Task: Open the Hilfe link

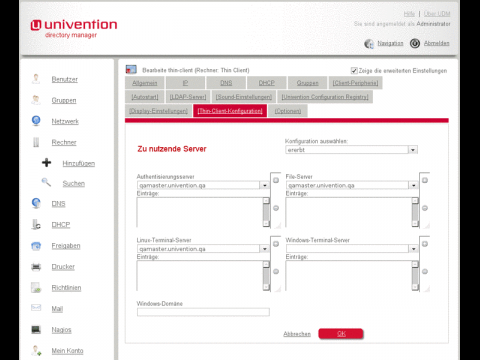Action: tap(409, 14)
